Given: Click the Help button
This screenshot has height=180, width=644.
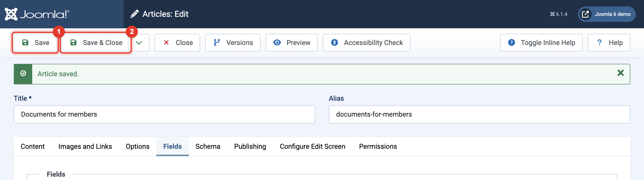Looking at the screenshot, I should [609, 43].
